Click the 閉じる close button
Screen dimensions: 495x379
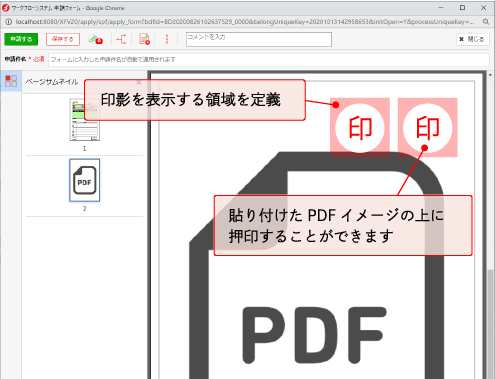click(472, 39)
